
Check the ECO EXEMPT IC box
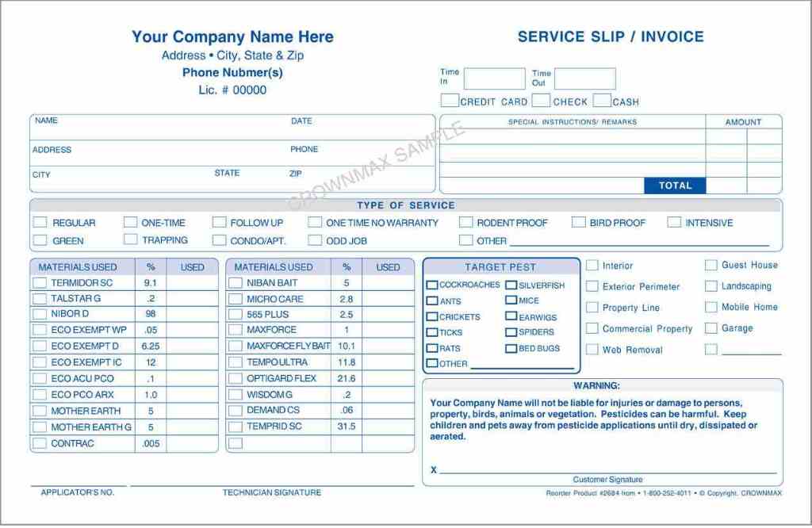pyautogui.click(x=40, y=362)
